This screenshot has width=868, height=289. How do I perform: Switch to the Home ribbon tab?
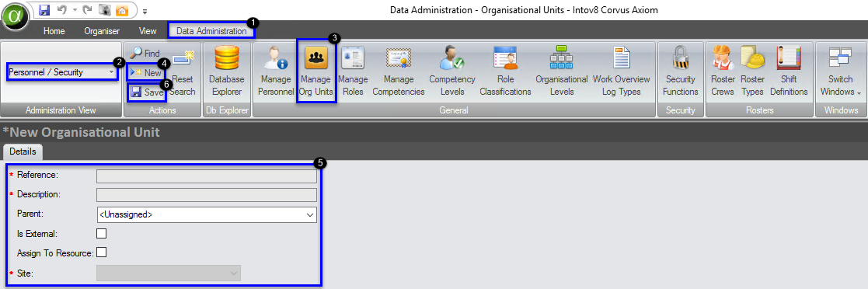point(54,31)
